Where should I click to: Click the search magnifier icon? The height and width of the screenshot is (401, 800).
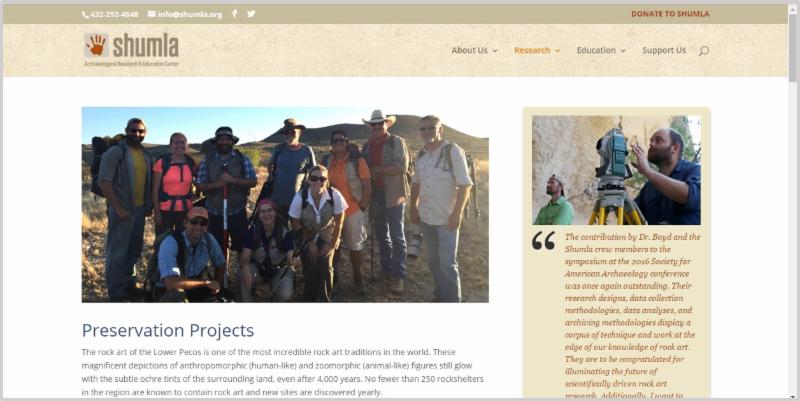click(704, 51)
